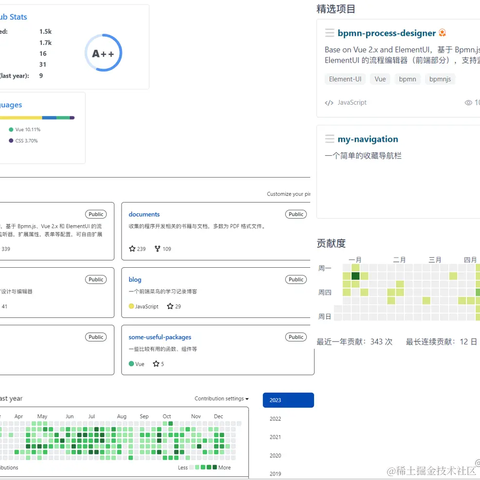480x480 pixels.
Task: Click the darkest green cell in January contribution grid
Action: 355,276
